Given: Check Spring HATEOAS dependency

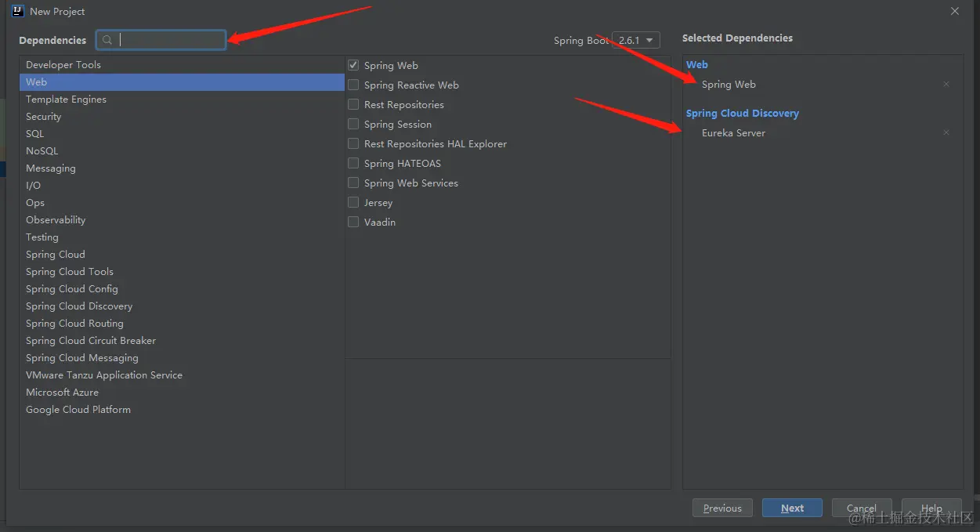Looking at the screenshot, I should coord(353,163).
